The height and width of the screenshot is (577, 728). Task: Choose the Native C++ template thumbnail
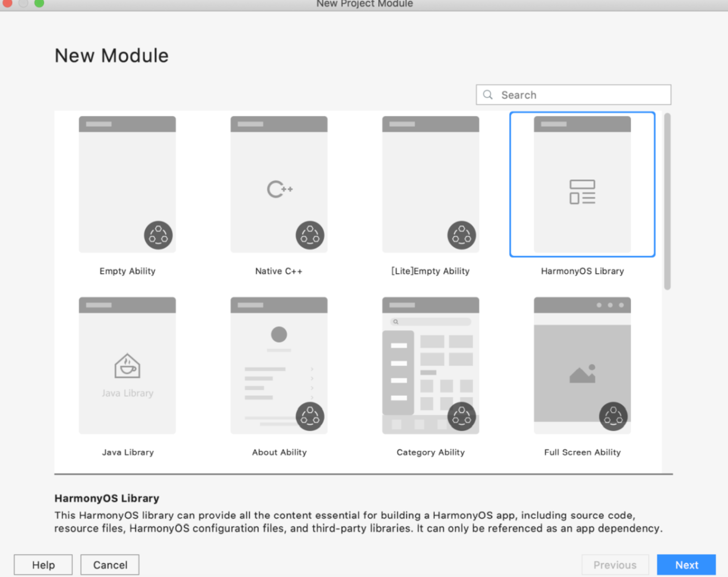tap(279, 184)
